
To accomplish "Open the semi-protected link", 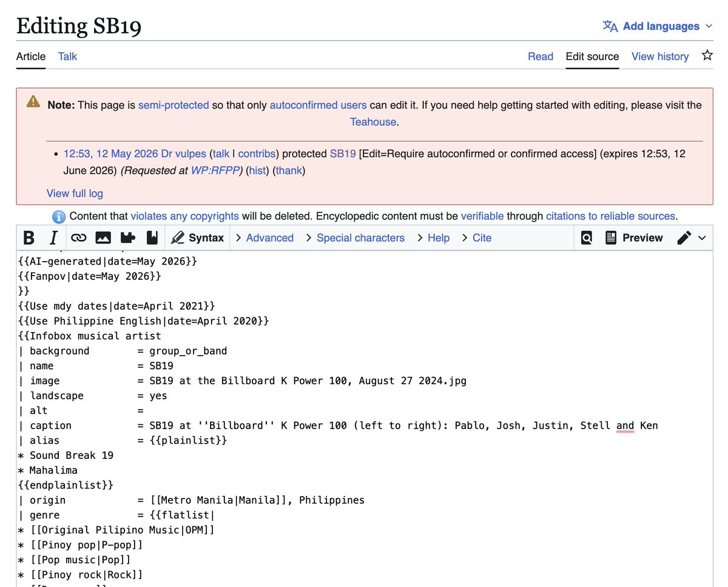I will click(174, 105).
